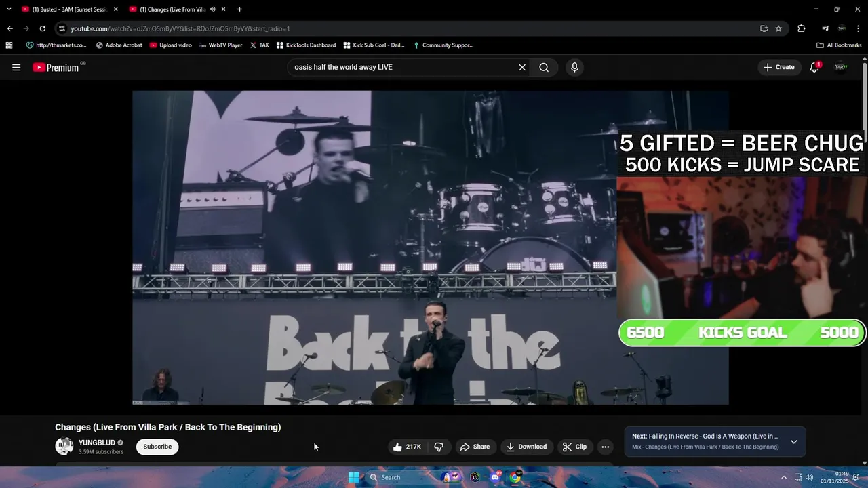The height and width of the screenshot is (488, 868).
Task: Open the taskbar clock and date
Action: pyautogui.click(x=835, y=477)
